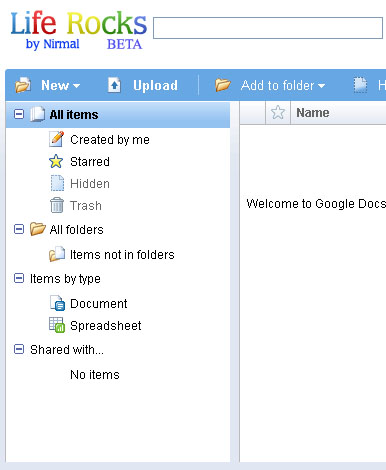Click in the search input field
386x470 pixels.
[268, 28]
